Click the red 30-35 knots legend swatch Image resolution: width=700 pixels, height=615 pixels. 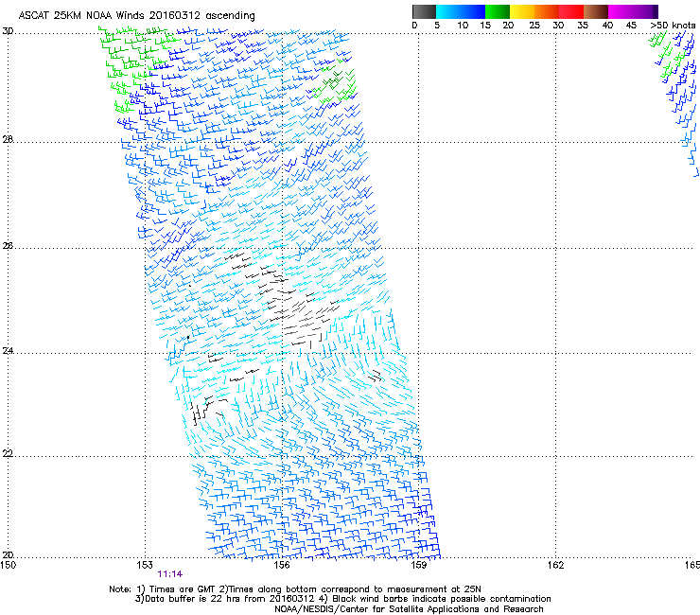coord(571,11)
